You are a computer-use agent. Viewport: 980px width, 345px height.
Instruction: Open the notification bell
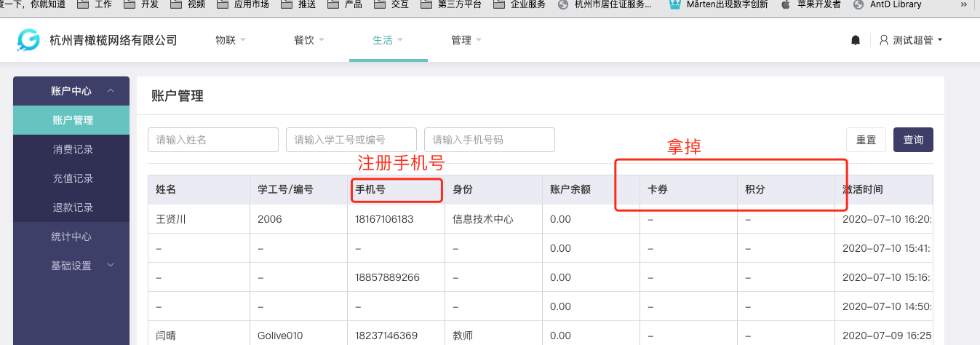click(856, 40)
